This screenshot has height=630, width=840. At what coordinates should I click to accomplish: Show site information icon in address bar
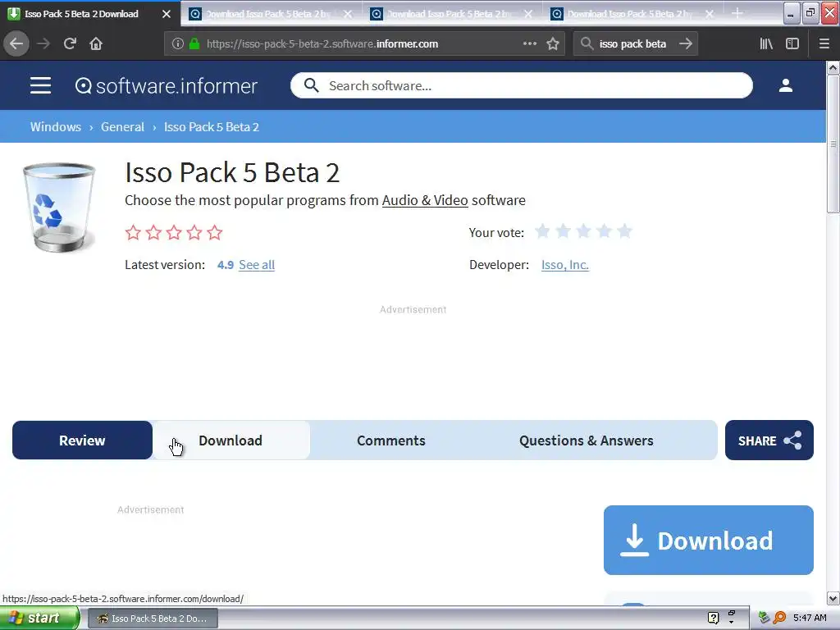pos(178,44)
